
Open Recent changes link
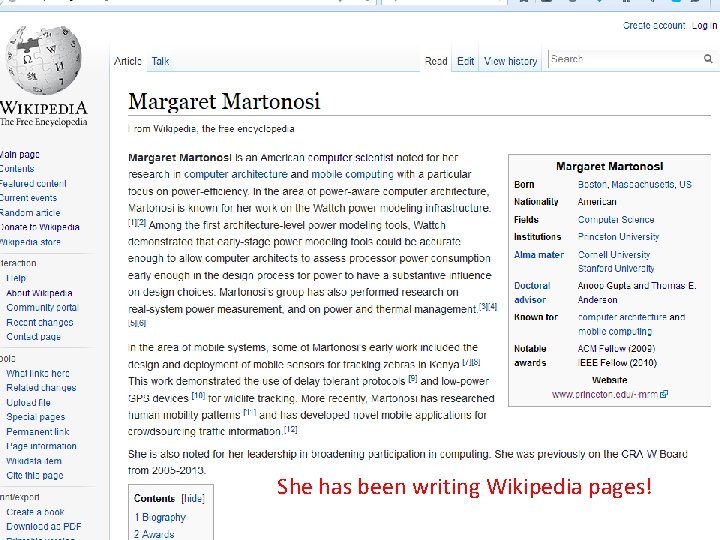tap(39, 322)
